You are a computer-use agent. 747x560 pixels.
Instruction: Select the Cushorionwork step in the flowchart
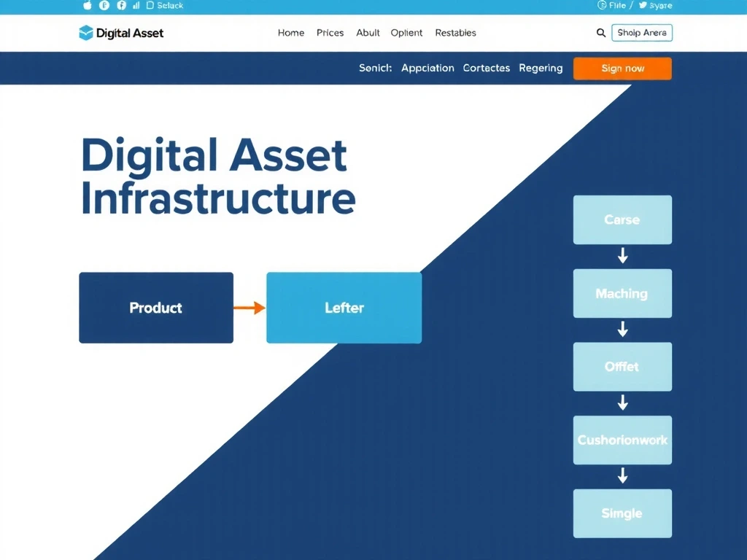622,440
